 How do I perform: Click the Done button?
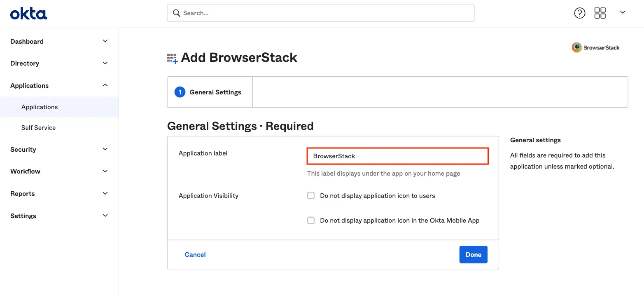point(473,254)
